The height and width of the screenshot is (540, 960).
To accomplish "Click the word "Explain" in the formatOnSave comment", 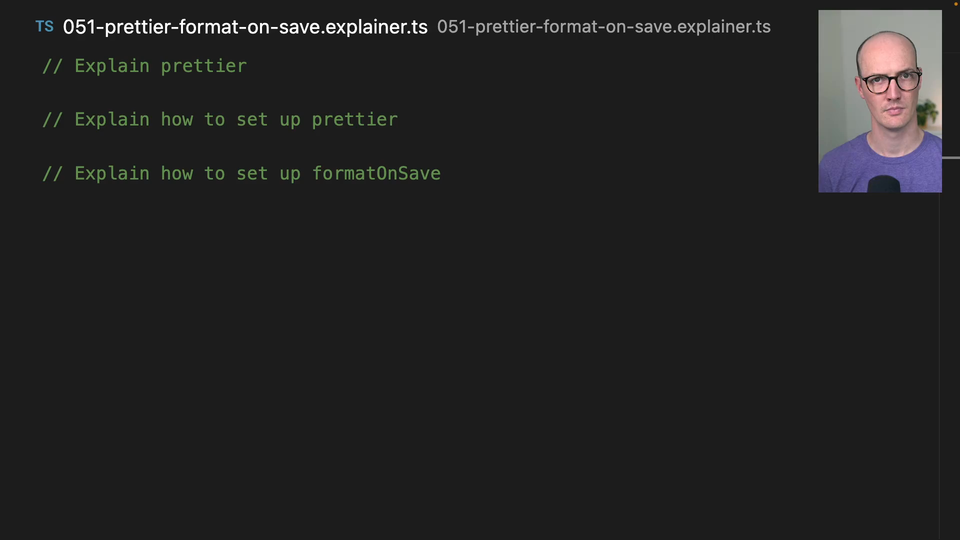I will click(x=112, y=173).
